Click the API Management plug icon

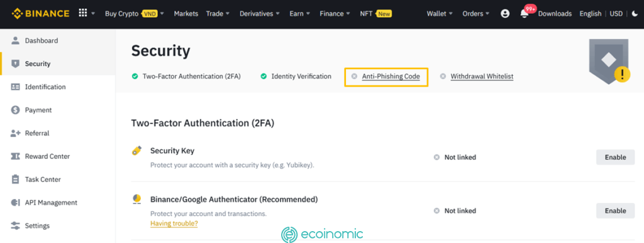15,202
